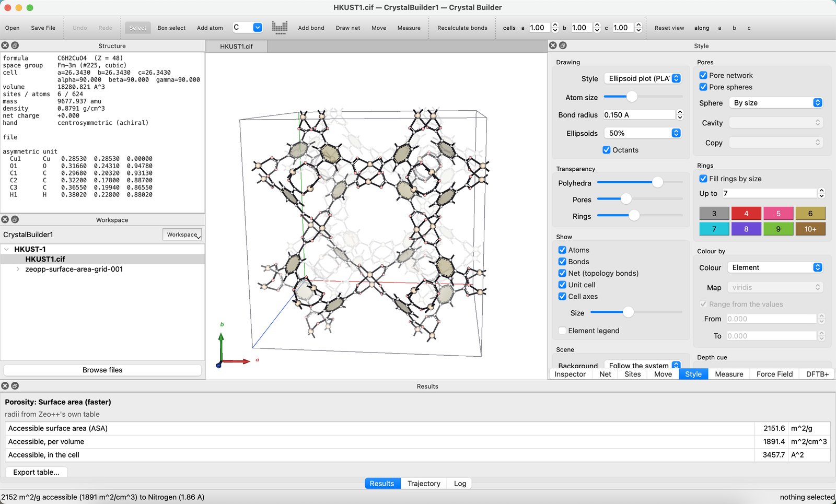Open the Workspace dropdown button
836x504 pixels.
coord(182,235)
